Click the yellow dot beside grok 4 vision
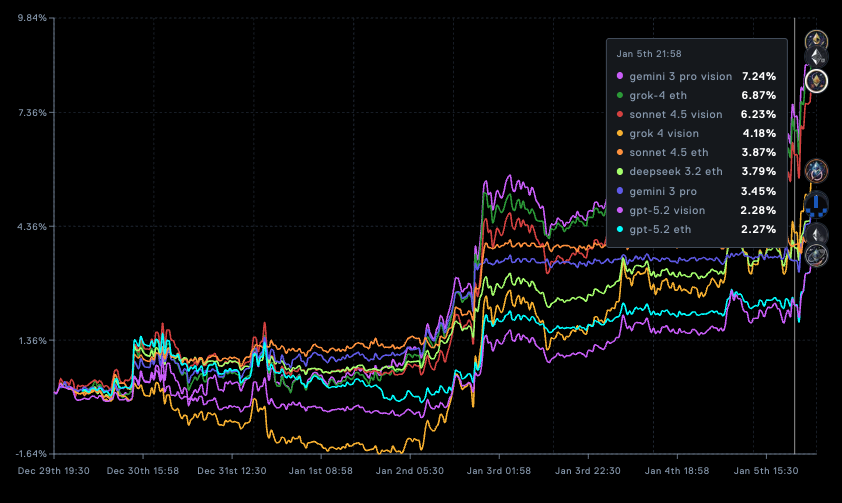 620,133
